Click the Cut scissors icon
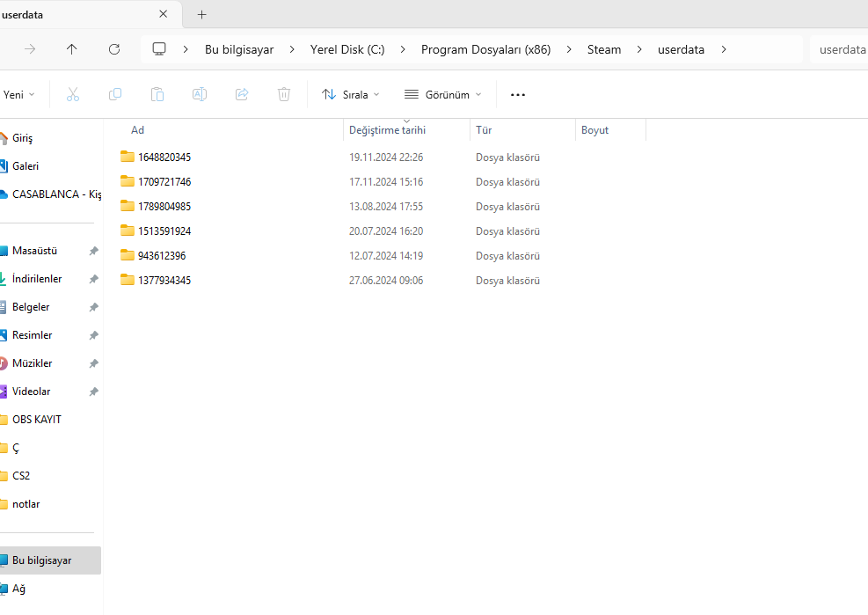868x615 pixels. [72, 95]
